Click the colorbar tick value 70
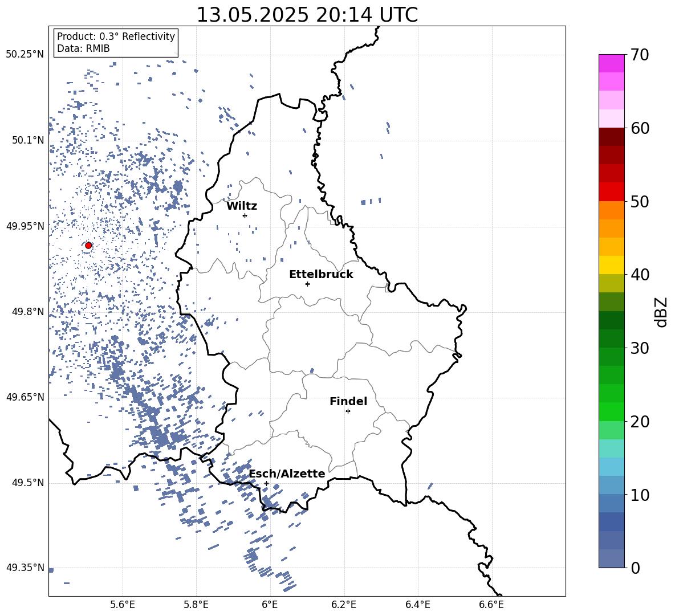Image resolution: width=675 pixels, height=616 pixels. coord(640,55)
